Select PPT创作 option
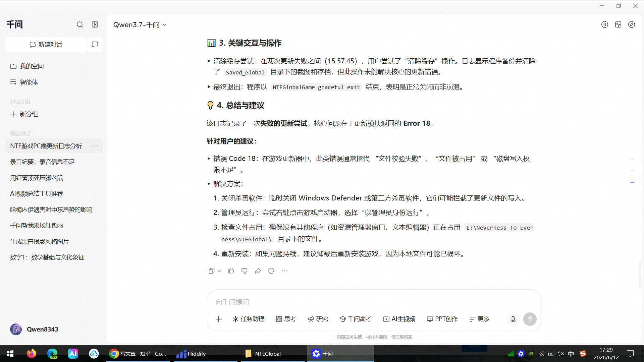This screenshot has width=644, height=362. point(442,319)
